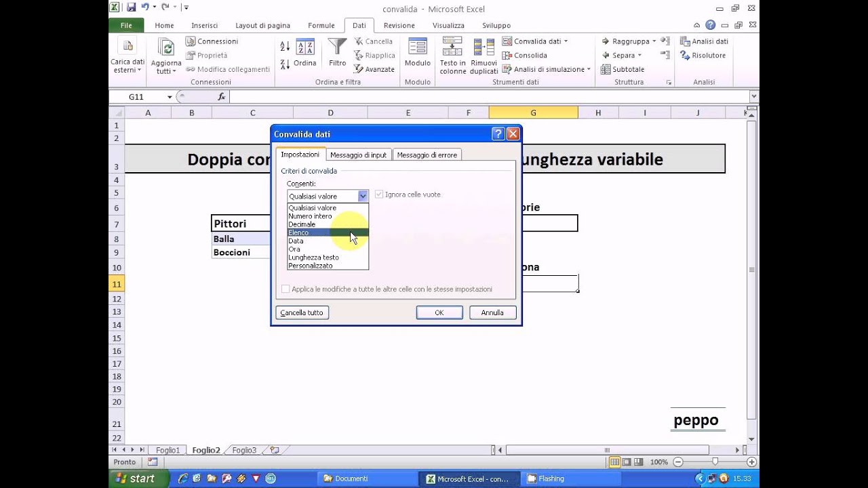The width and height of the screenshot is (868, 488).
Task: Expand Analisi di simulazione dropdown
Action: pyautogui.click(x=589, y=69)
